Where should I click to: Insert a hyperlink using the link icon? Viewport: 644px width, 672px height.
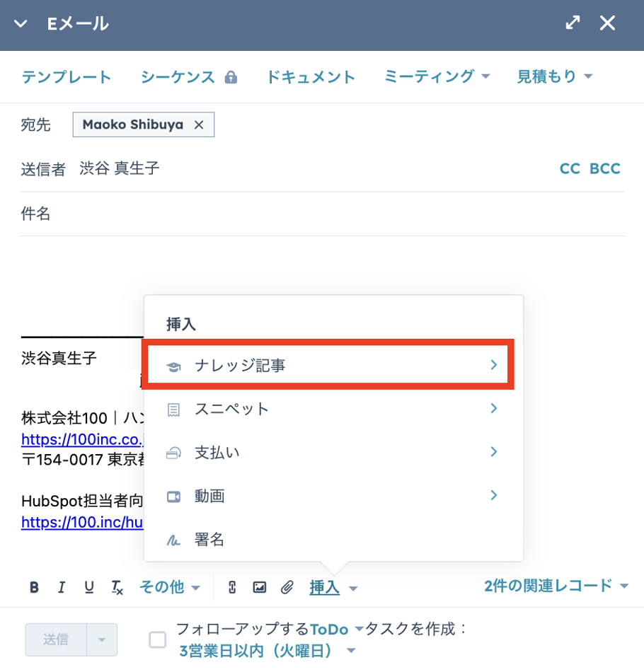(x=231, y=587)
